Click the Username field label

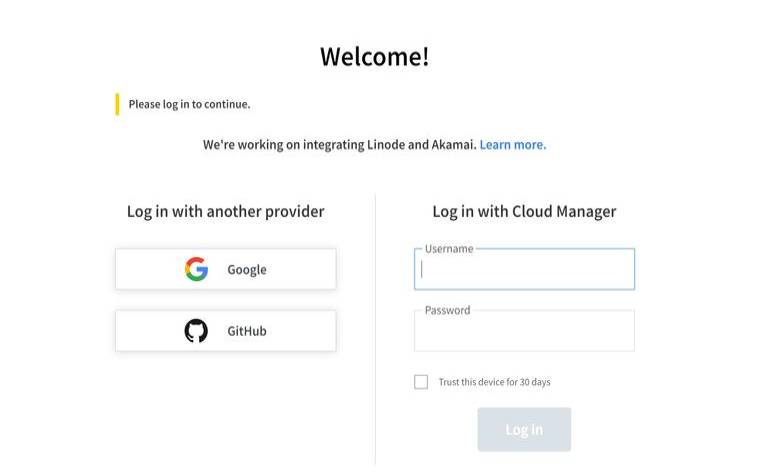click(x=448, y=248)
